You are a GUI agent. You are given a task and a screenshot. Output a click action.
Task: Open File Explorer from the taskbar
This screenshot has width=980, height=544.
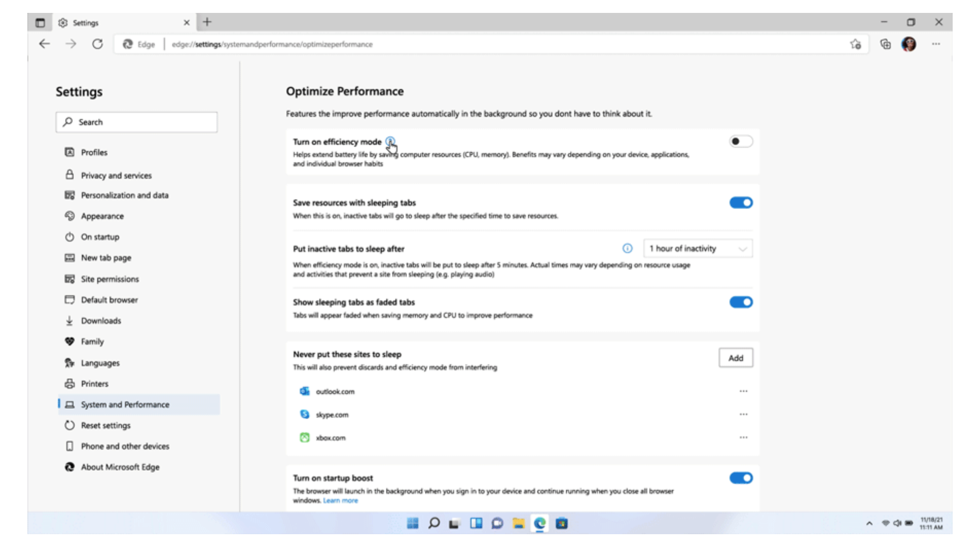(x=518, y=523)
